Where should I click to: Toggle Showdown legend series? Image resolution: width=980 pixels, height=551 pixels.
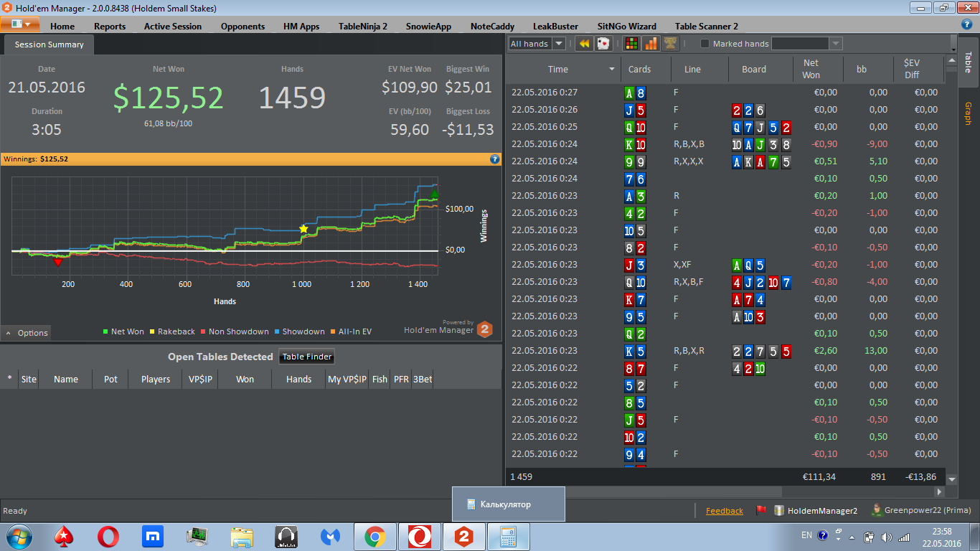tap(299, 331)
